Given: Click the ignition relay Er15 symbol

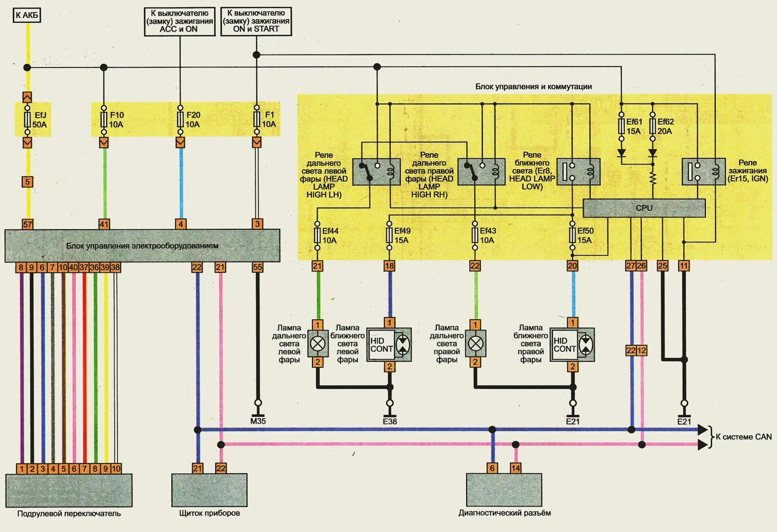Looking at the screenshot, I should coord(703,172).
